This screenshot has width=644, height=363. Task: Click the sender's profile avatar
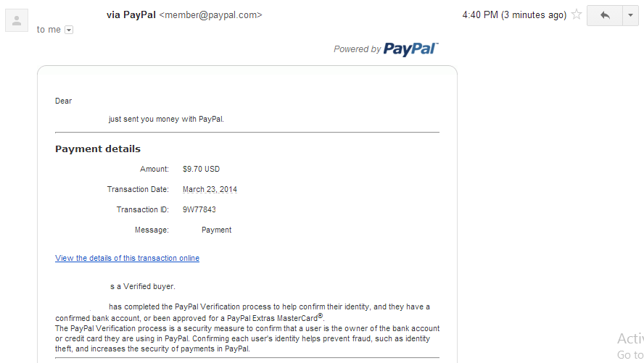tap(16, 20)
